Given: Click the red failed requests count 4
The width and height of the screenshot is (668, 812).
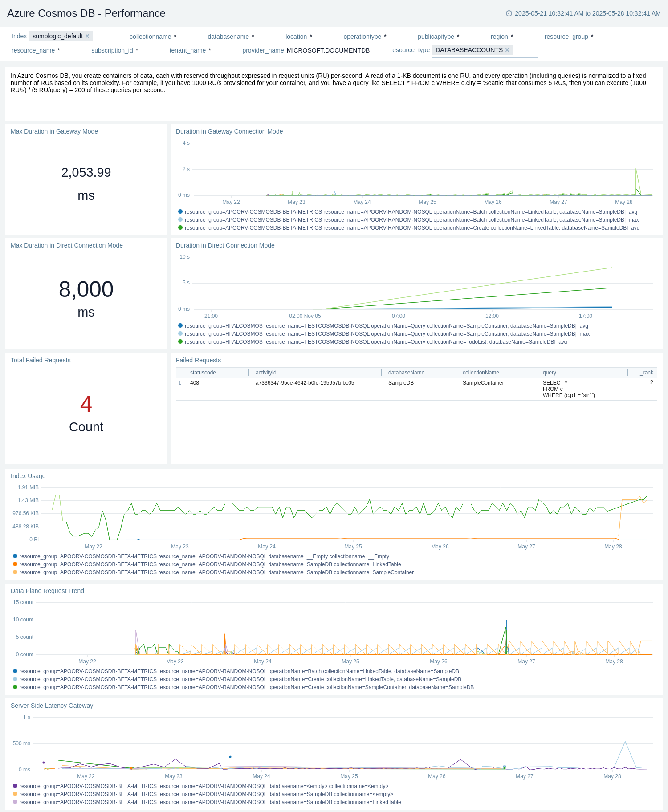Looking at the screenshot, I should (86, 404).
